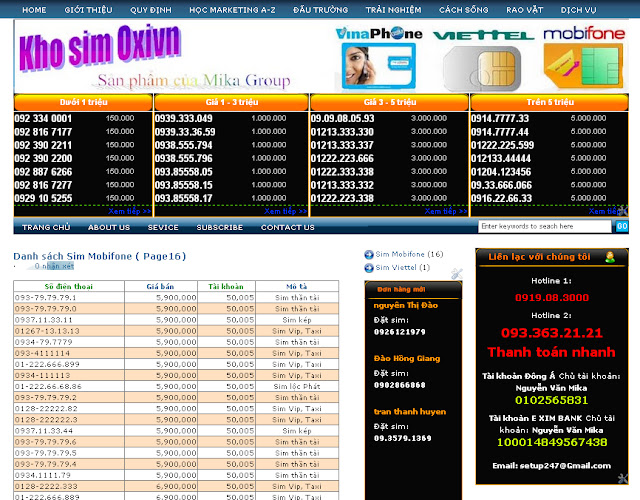The height and width of the screenshot is (500, 640).
Task: Click the number 09.09.08.05.93
Action: pyautogui.click(x=342, y=118)
